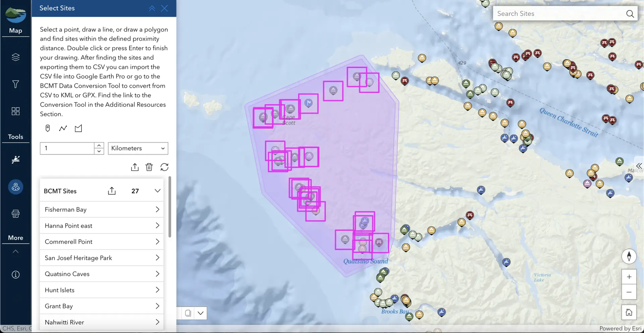The height and width of the screenshot is (333, 644).
Task: Increase the proximity distance value
Action: click(99, 146)
